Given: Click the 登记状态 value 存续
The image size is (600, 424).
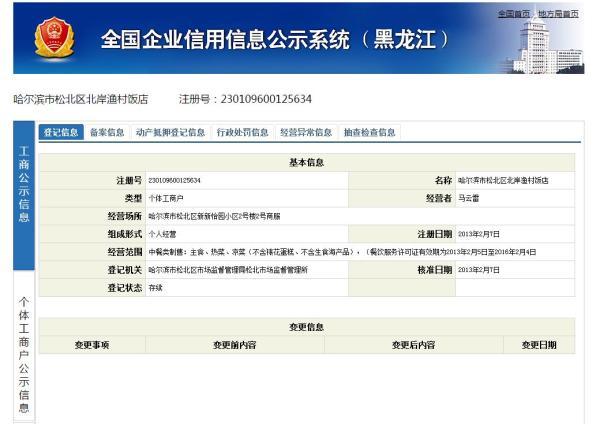Looking at the screenshot, I should click(155, 288).
